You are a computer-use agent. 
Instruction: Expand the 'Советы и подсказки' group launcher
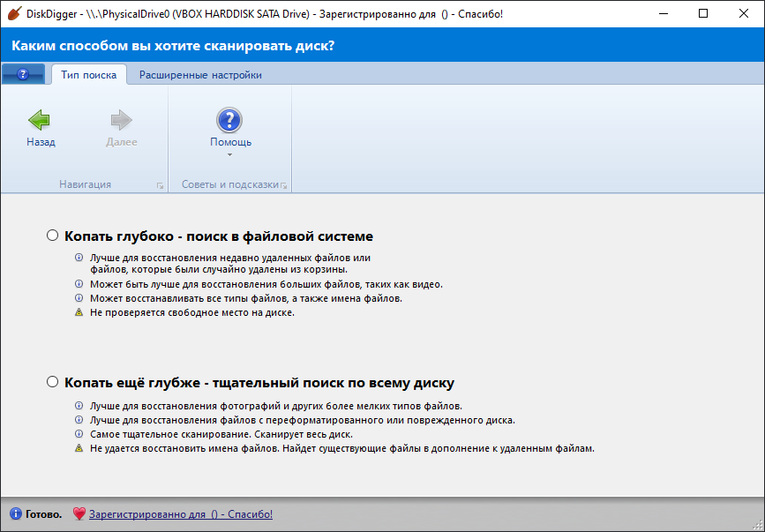(284, 185)
